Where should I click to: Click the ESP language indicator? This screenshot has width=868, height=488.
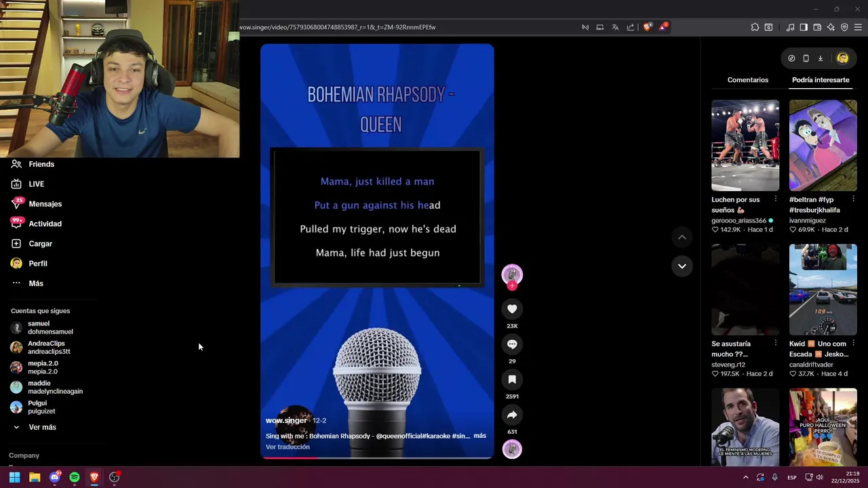click(x=792, y=477)
